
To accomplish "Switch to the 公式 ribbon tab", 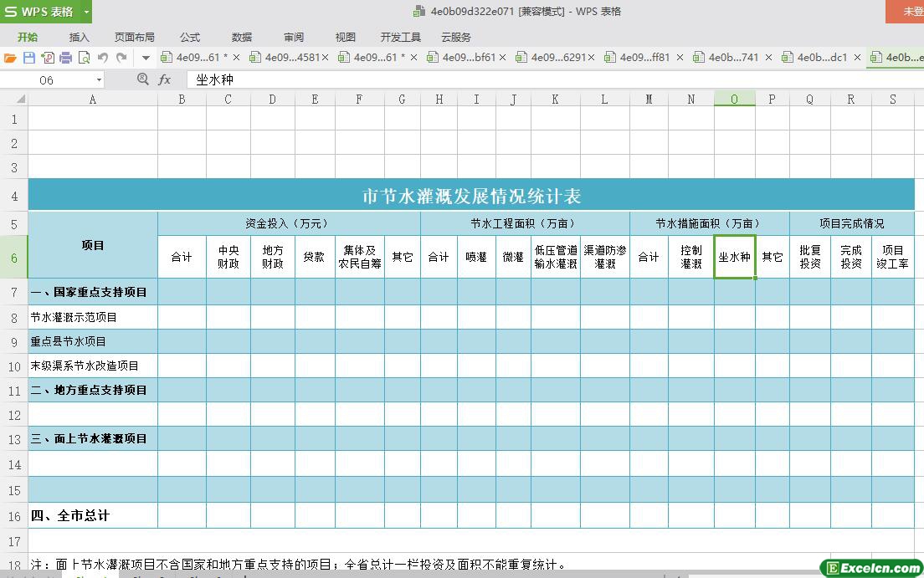I will (190, 37).
